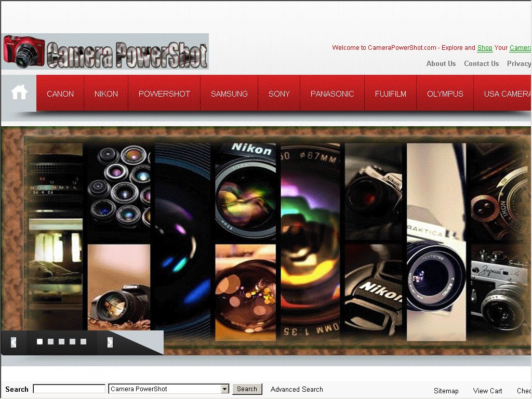The width and height of the screenshot is (532, 399).
Task: Open the Contact Us page
Action: click(482, 63)
